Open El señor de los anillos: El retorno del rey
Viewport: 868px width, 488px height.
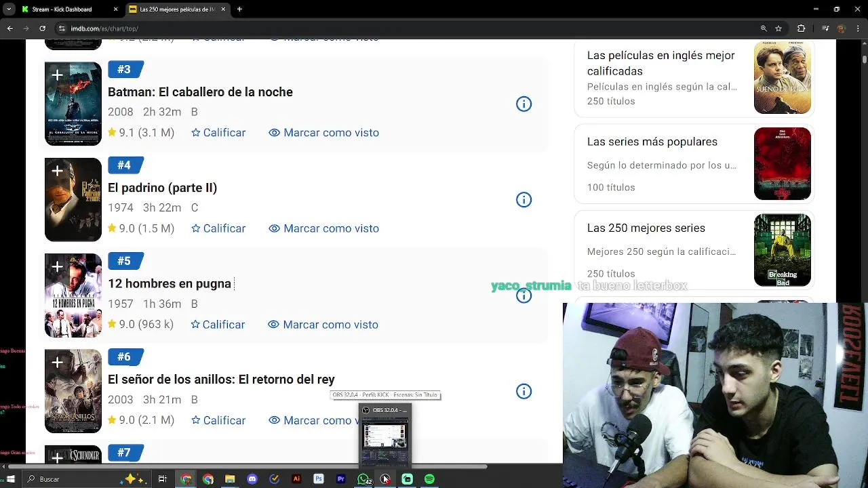(221, 380)
